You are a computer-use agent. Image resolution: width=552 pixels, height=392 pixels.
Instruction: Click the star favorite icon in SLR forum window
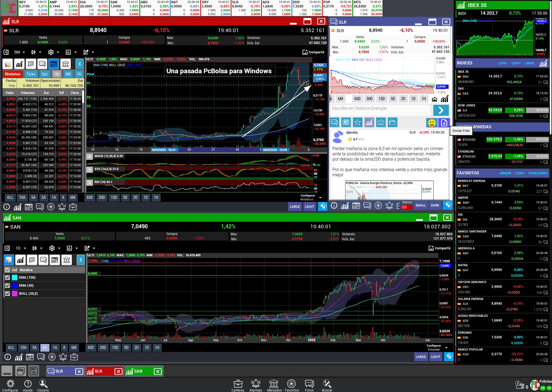pos(358,122)
